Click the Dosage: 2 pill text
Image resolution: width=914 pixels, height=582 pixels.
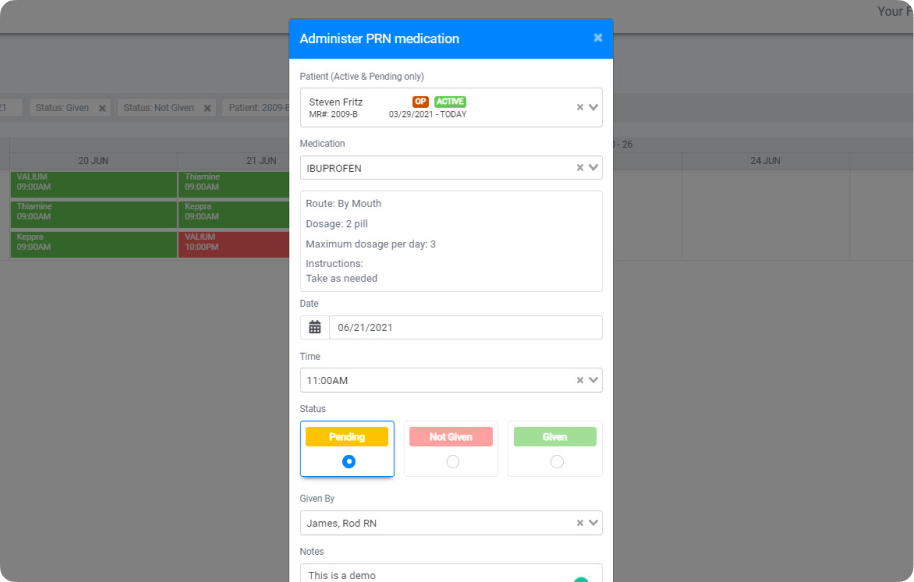(337, 224)
